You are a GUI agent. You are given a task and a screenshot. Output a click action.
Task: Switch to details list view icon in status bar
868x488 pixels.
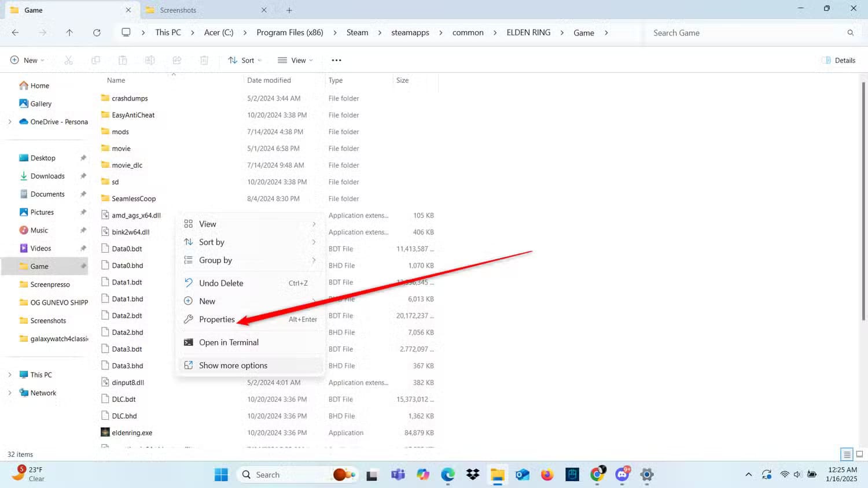(x=847, y=454)
